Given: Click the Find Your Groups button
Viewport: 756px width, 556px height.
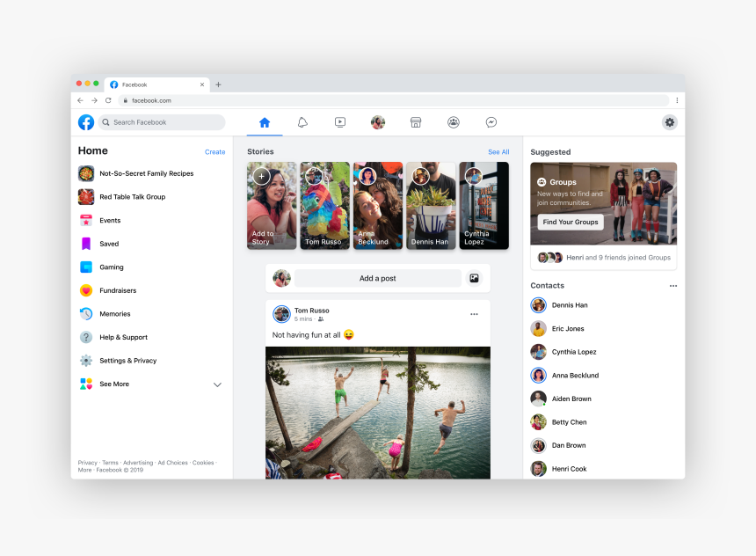Looking at the screenshot, I should click(571, 222).
